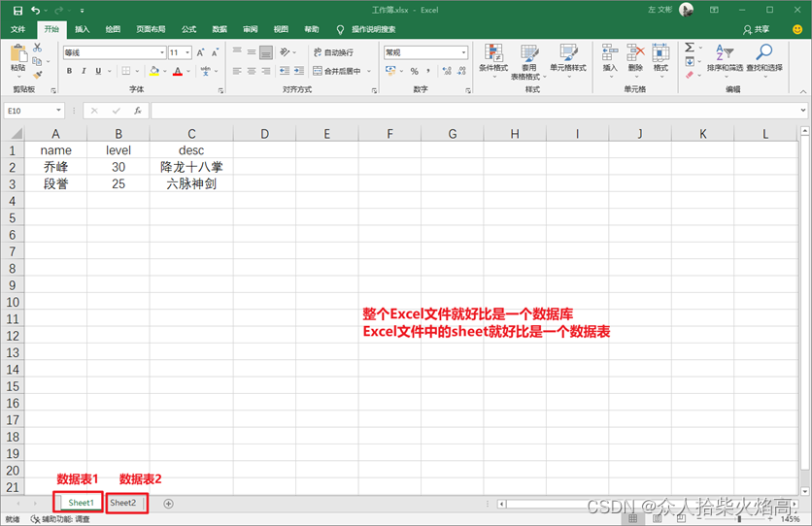812x526 pixels.
Task: Undo the last action
Action: (35, 11)
